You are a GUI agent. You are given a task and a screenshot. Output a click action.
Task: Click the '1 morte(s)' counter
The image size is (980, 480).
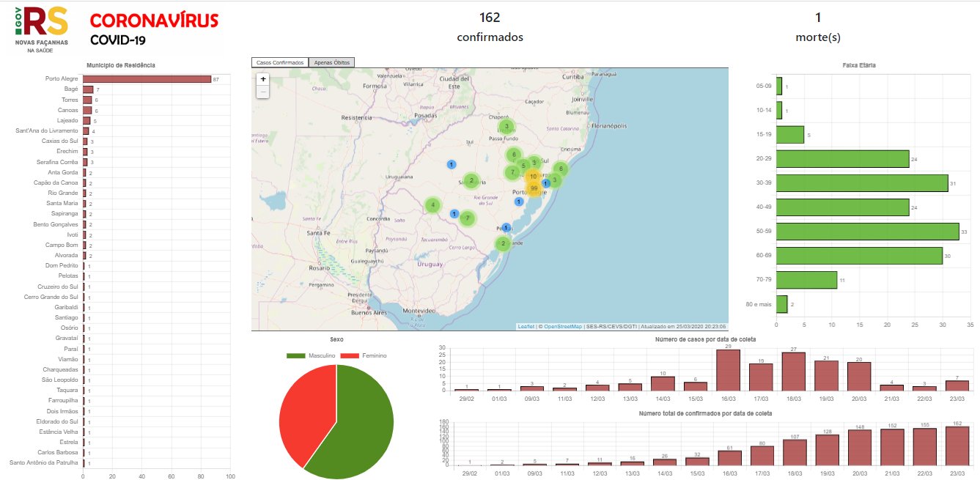817,27
